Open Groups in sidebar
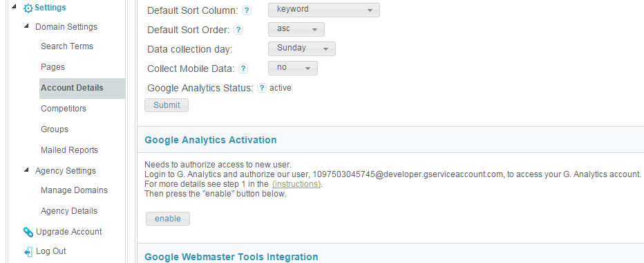The width and height of the screenshot is (644, 263). [55, 129]
